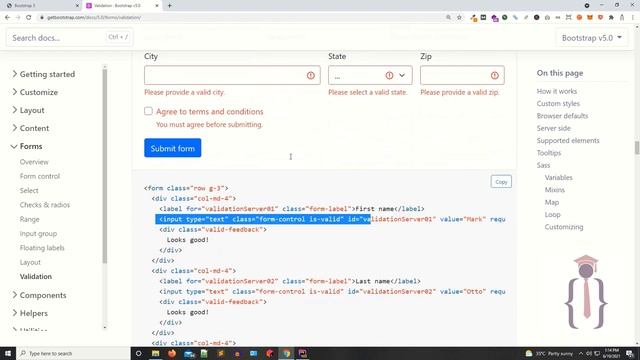The image size is (640, 360).
Task: Click the browser address bar URL
Action: coord(94,17)
